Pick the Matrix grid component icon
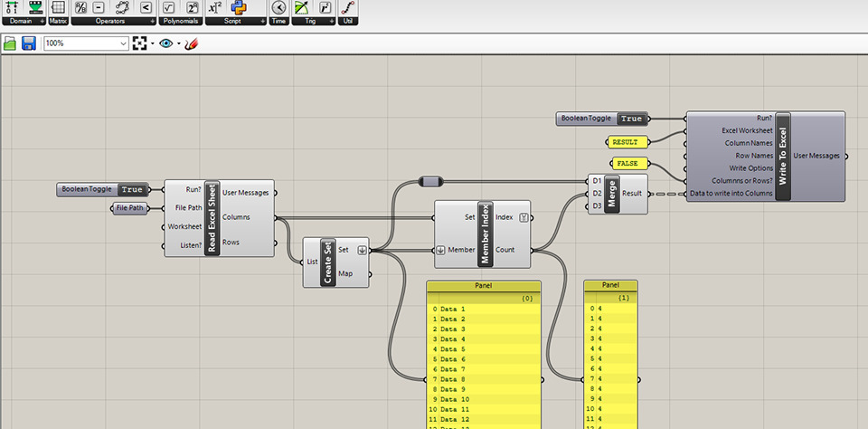This screenshot has height=429, width=868. tap(58, 7)
